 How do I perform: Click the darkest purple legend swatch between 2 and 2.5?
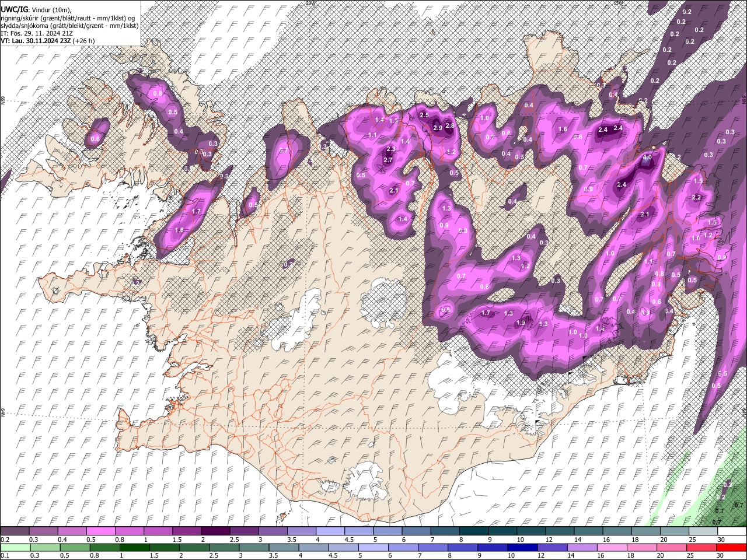click(x=215, y=531)
